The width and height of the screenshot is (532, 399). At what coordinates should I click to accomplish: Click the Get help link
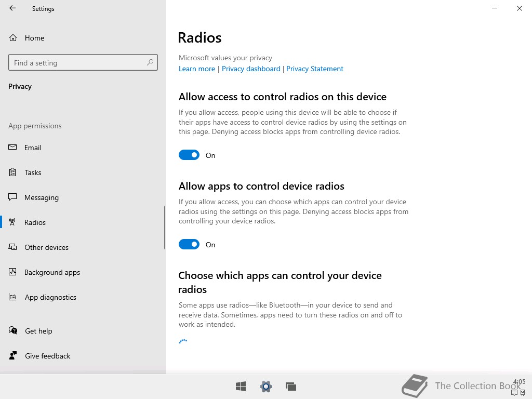click(38, 331)
